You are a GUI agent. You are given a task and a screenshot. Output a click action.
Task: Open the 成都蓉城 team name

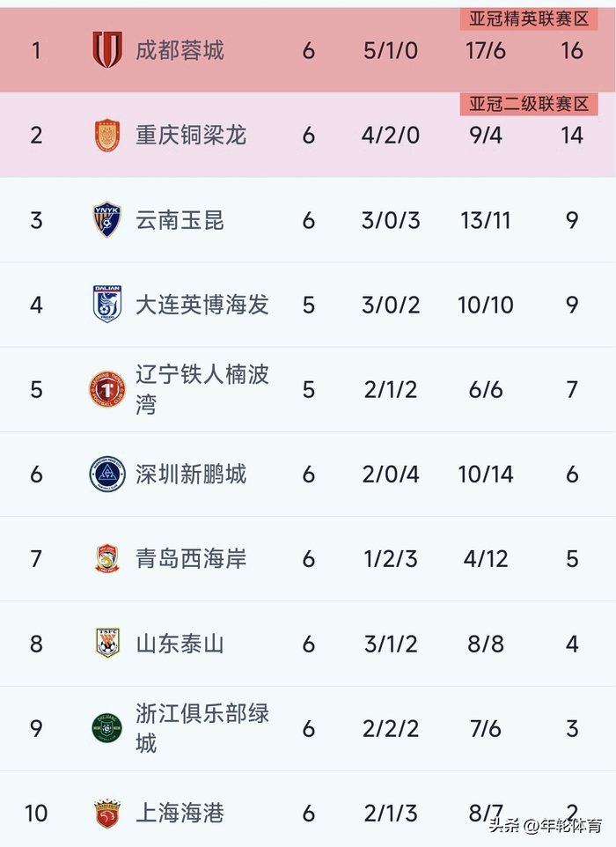click(180, 50)
